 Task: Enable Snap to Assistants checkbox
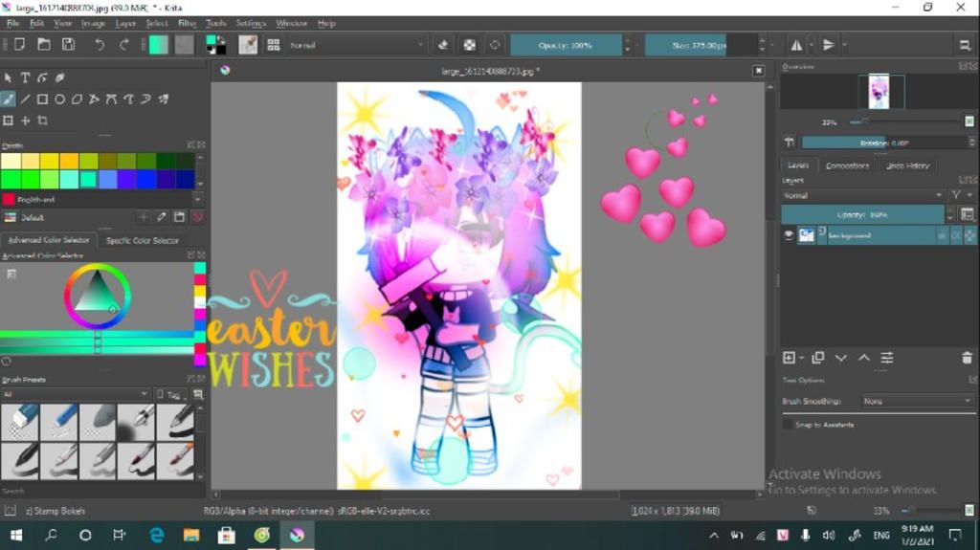tap(788, 425)
